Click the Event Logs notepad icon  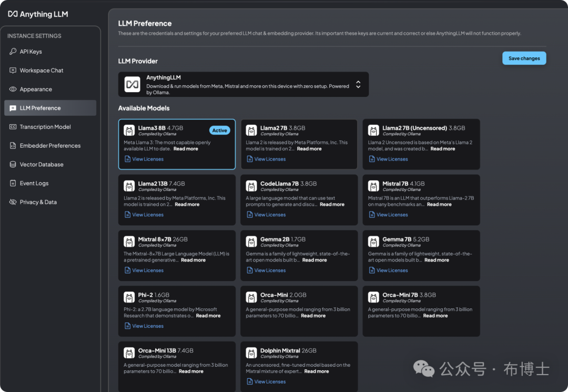(x=13, y=183)
